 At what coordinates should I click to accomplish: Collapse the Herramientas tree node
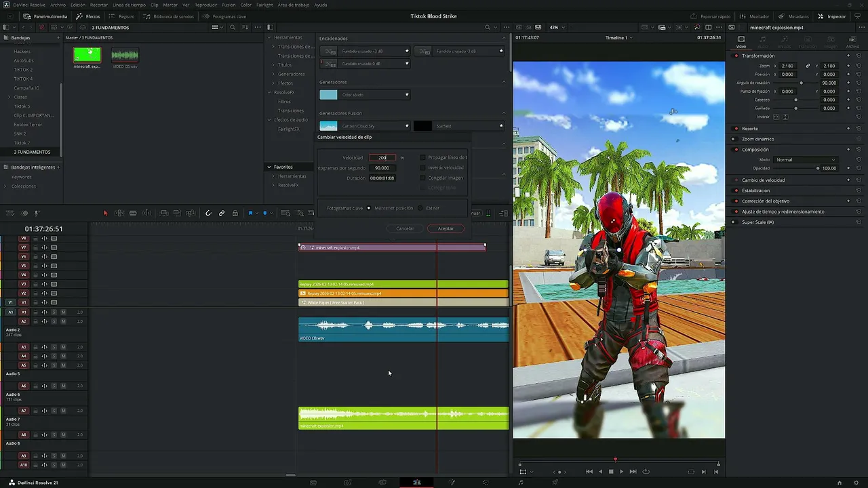269,37
